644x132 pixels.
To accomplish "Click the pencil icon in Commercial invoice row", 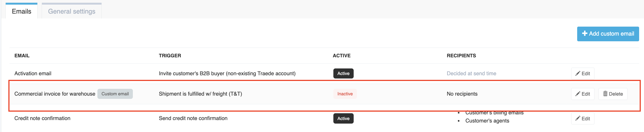I will [x=577, y=94].
